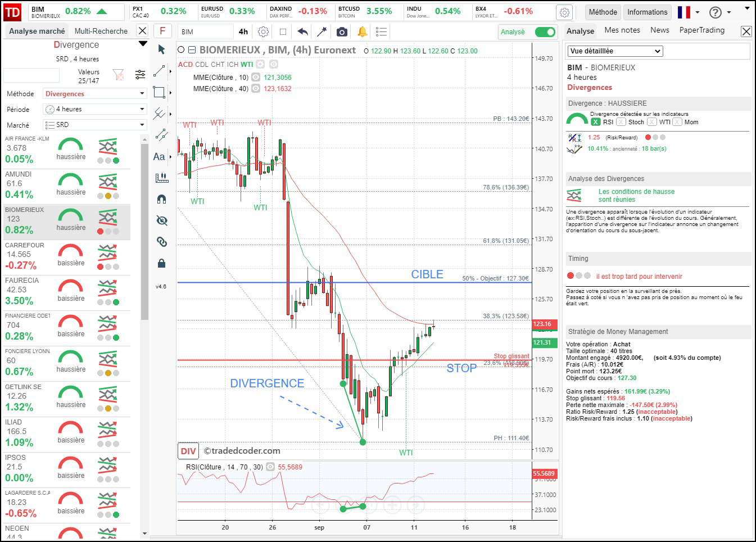This screenshot has height=542, width=756.
Task: Click the ACD indicator label
Action: 185,65
